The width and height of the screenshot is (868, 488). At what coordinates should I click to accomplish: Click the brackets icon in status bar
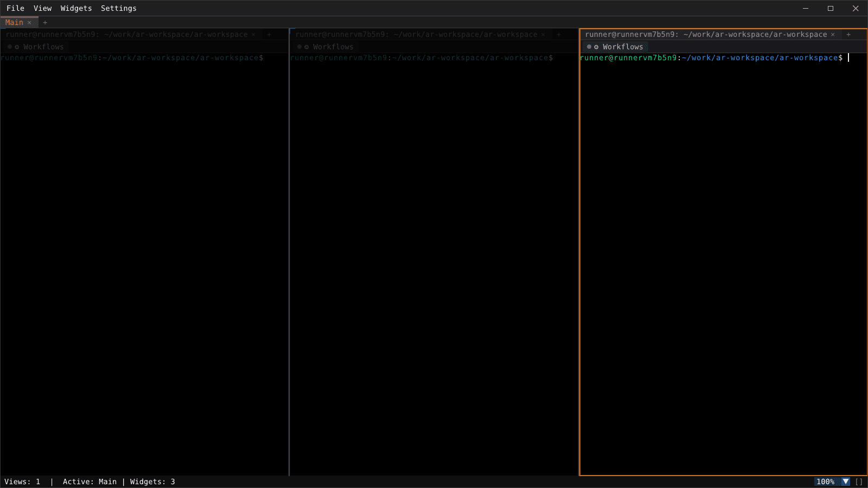click(x=859, y=481)
